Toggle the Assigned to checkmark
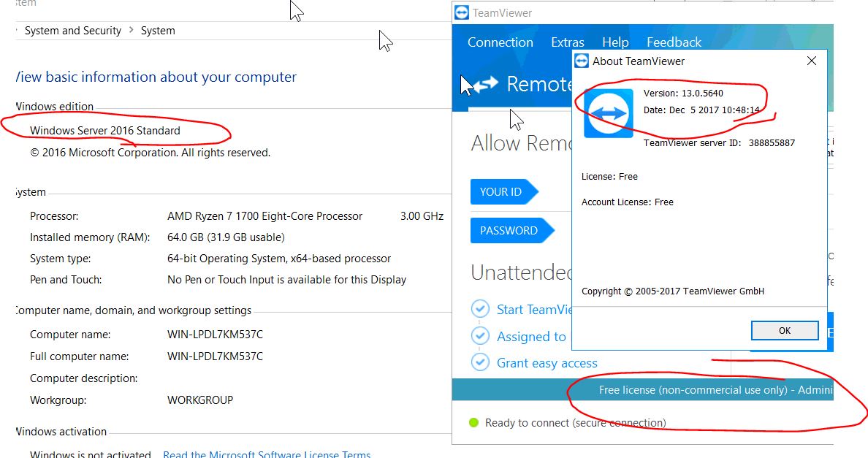 pyautogui.click(x=480, y=336)
